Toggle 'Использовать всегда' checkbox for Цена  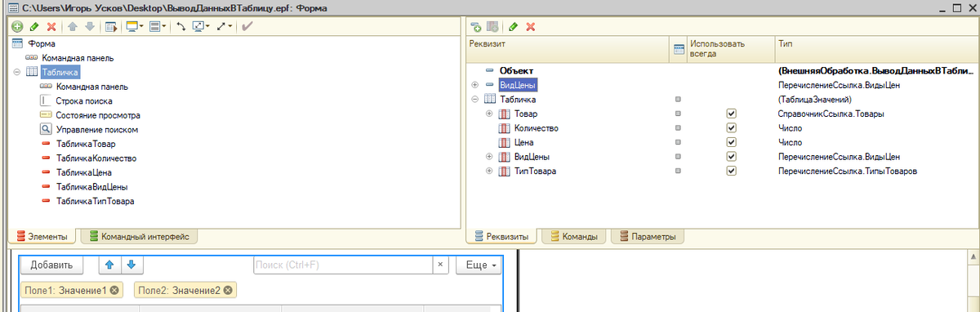tap(731, 142)
